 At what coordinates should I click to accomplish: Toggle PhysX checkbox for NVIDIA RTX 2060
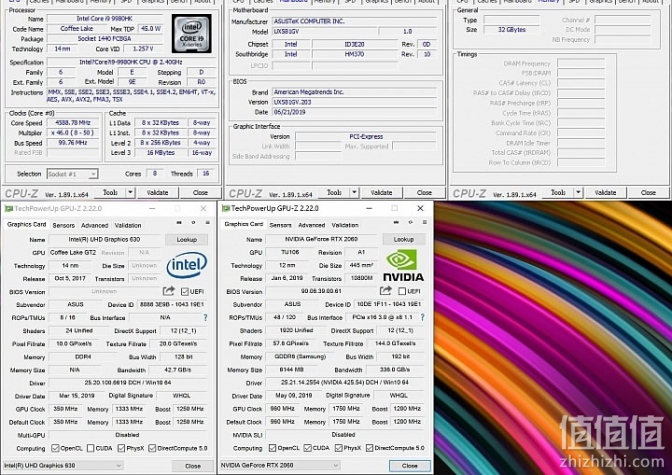point(339,448)
